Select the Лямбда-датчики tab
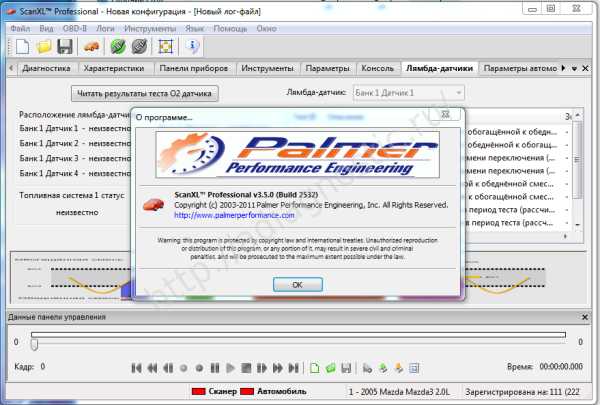Screen dimensions: 600x405 439,68
